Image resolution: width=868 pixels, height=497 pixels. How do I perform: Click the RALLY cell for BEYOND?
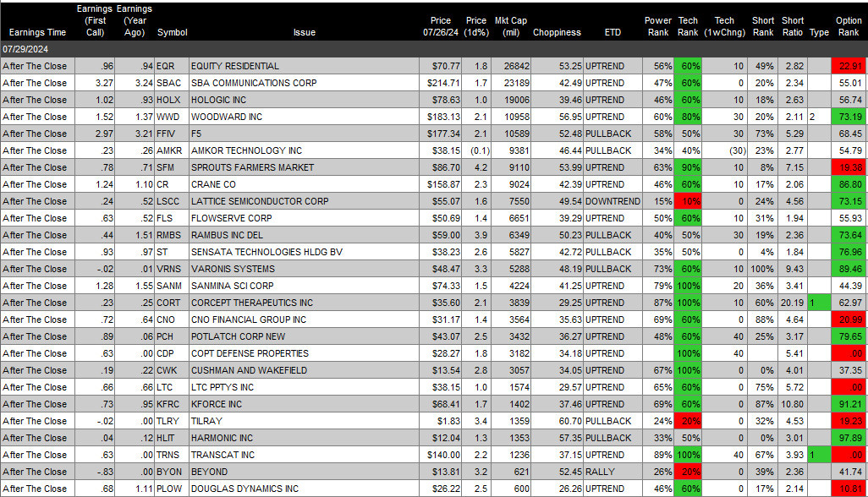coord(613,472)
